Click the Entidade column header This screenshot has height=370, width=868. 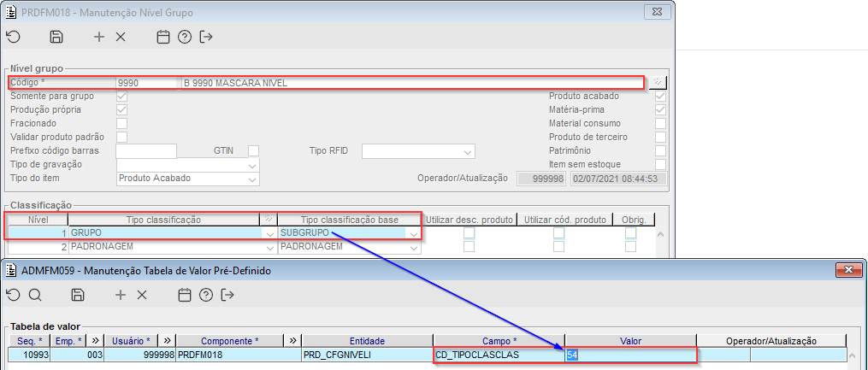point(367,340)
